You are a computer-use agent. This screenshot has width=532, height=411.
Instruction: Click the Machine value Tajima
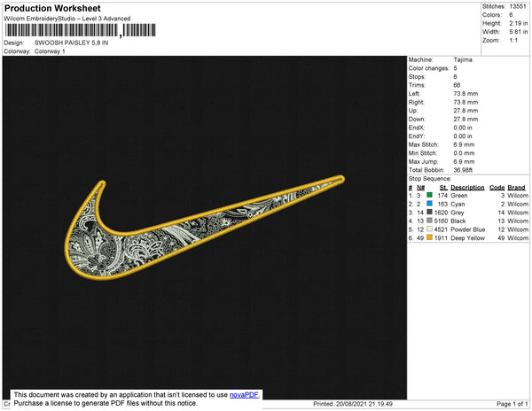[463, 59]
